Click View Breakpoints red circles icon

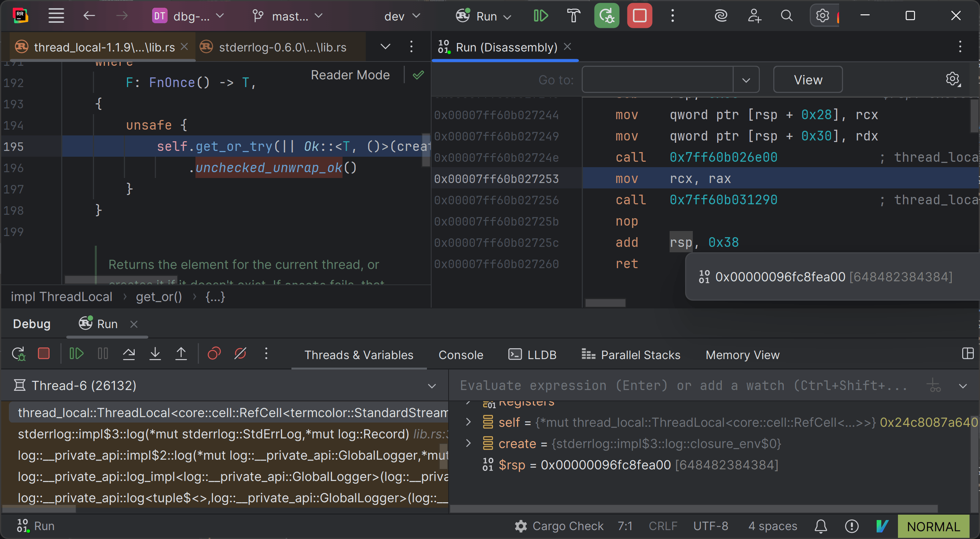214,354
